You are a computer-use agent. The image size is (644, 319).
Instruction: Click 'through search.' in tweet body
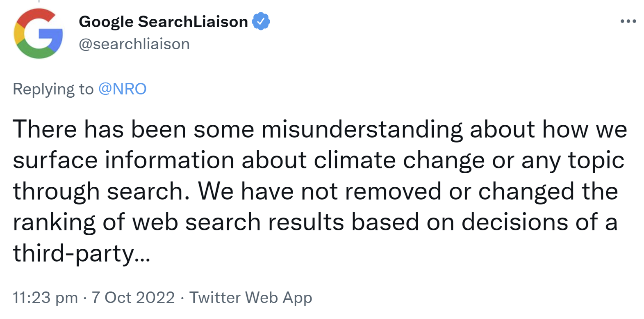click(101, 191)
